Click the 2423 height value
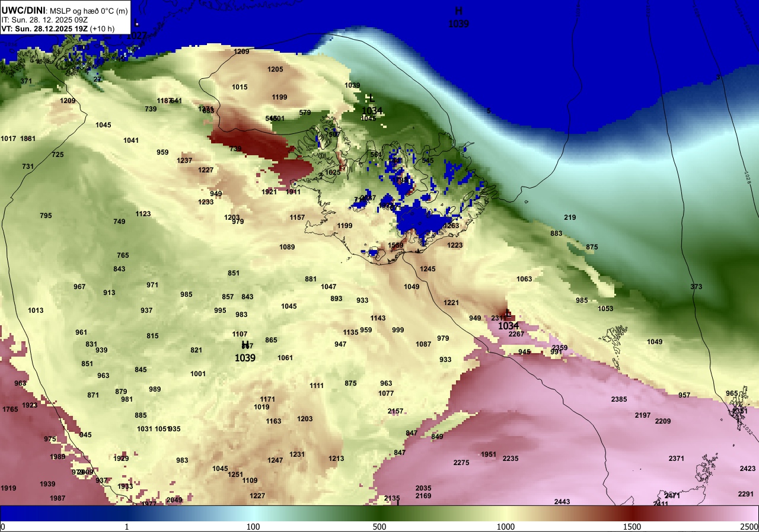This screenshot has height=532, width=759. 748,469
